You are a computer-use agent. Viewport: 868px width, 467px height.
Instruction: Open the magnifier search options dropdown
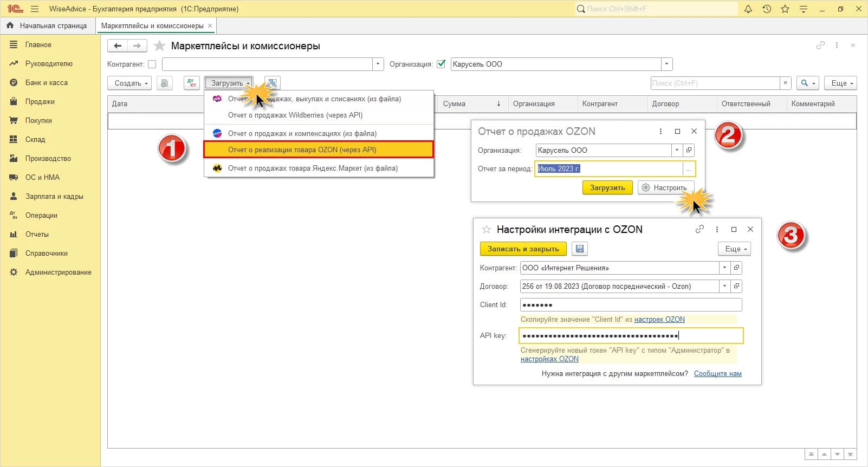coord(808,83)
